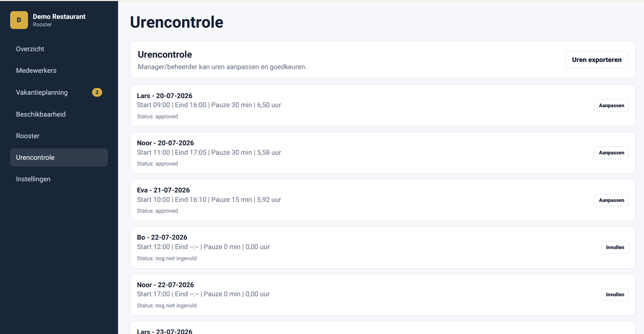The height and width of the screenshot is (334, 644).
Task: Select the Bo 22-07-2026 entry card
Action: point(383,247)
